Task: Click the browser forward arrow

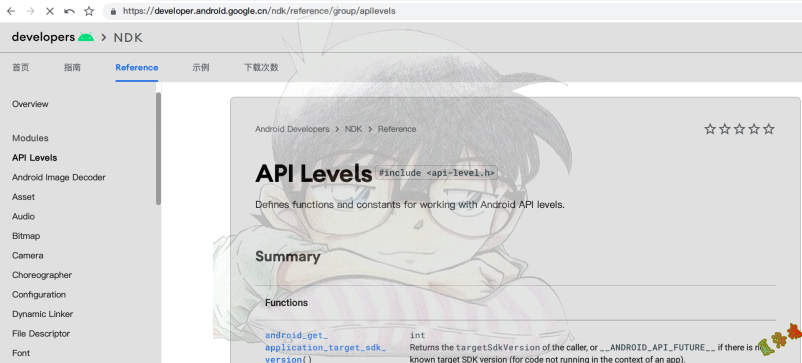Action: click(30, 11)
